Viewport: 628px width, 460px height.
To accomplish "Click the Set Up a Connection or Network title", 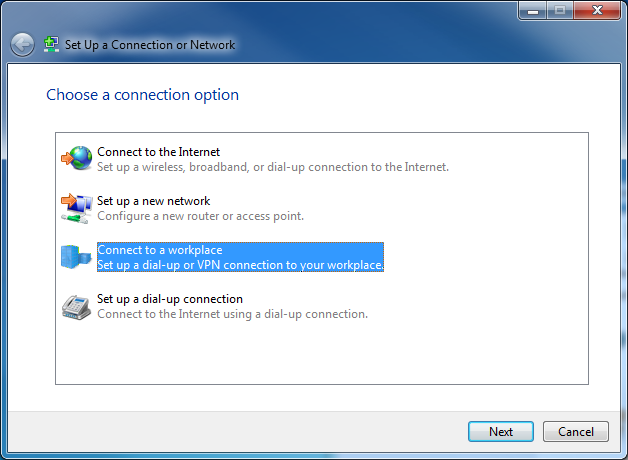I will [x=150, y=45].
